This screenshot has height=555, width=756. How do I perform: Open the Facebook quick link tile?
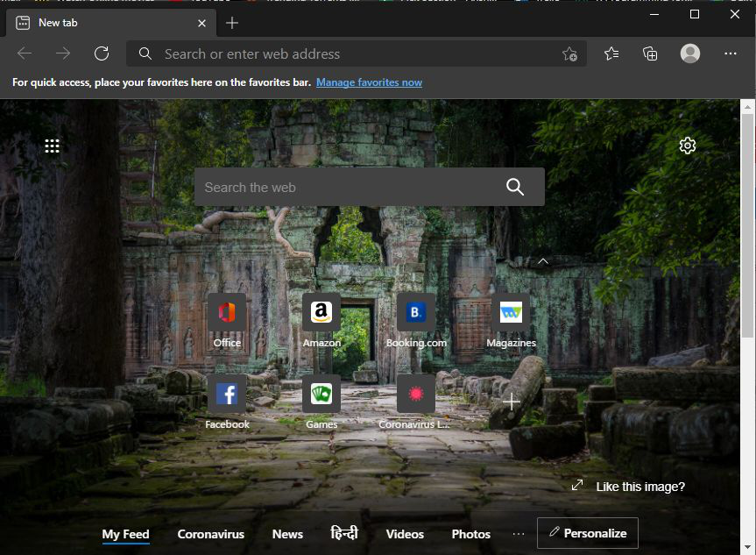227,394
